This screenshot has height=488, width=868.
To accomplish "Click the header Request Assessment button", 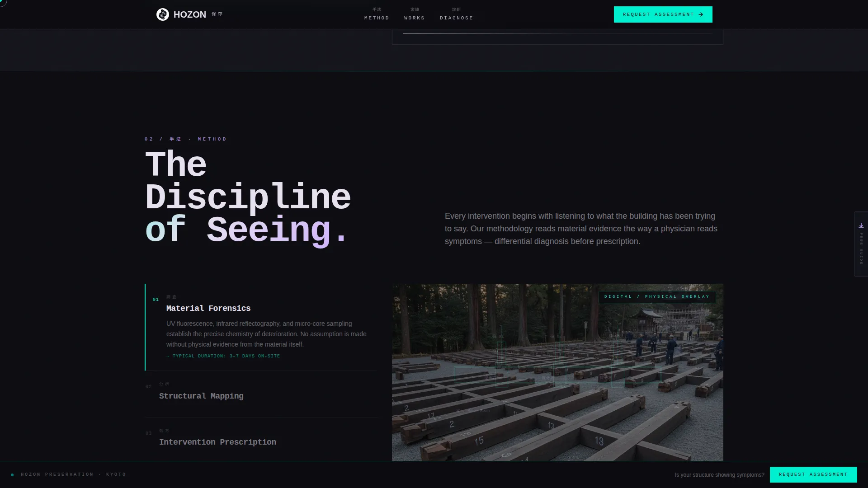I will (x=663, y=14).
